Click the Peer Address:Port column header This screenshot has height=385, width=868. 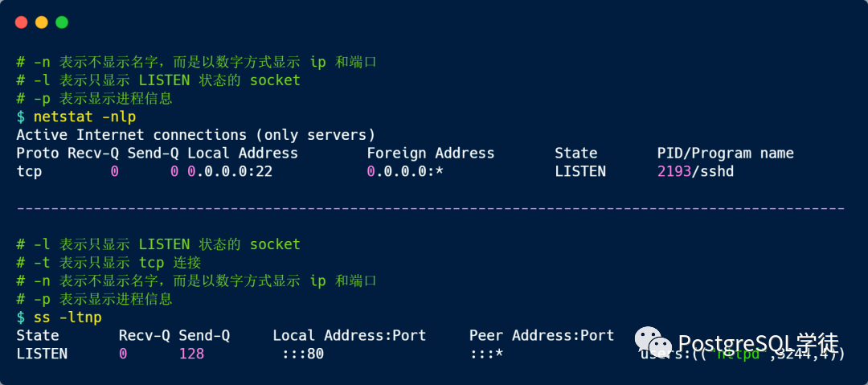[541, 335]
